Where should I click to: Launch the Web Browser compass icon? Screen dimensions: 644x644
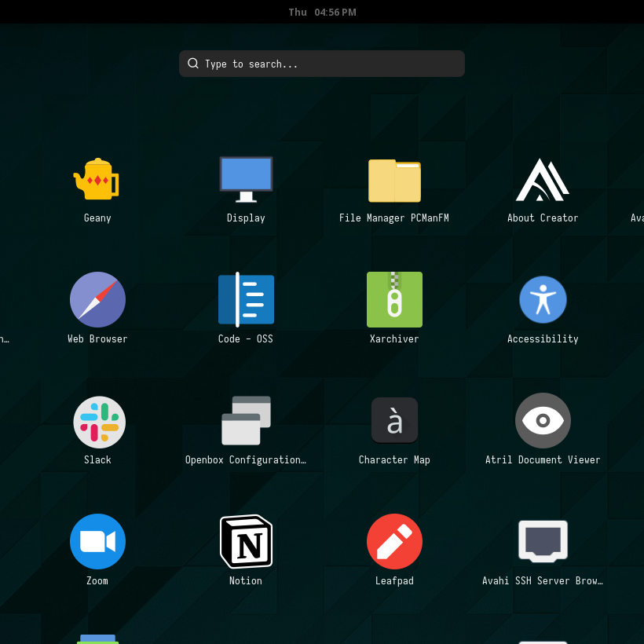click(97, 299)
